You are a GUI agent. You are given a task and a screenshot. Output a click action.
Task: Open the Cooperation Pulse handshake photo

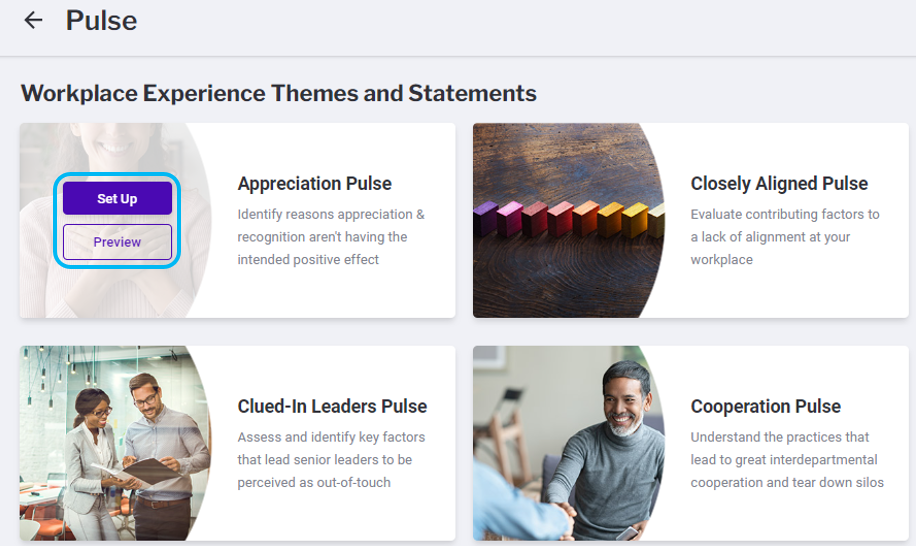click(x=565, y=443)
